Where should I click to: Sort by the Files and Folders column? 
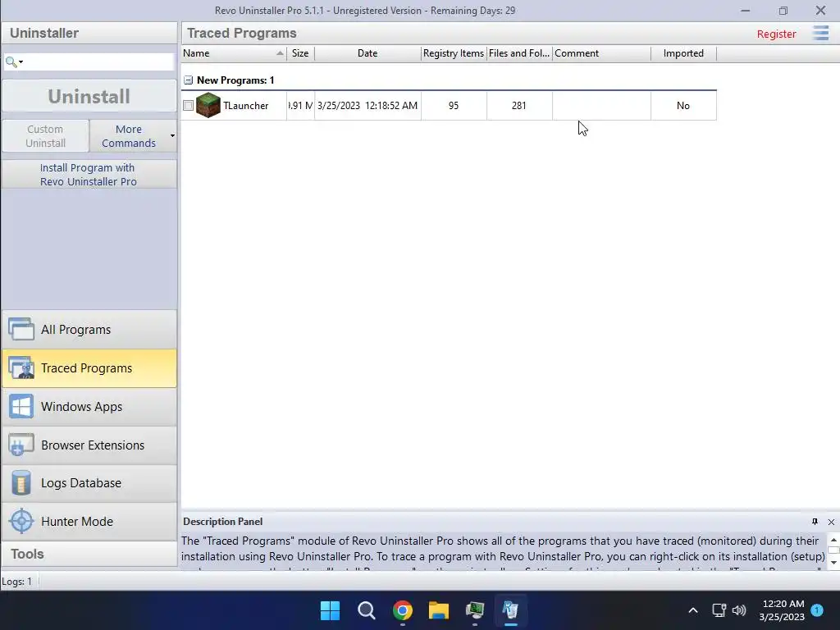tap(519, 53)
